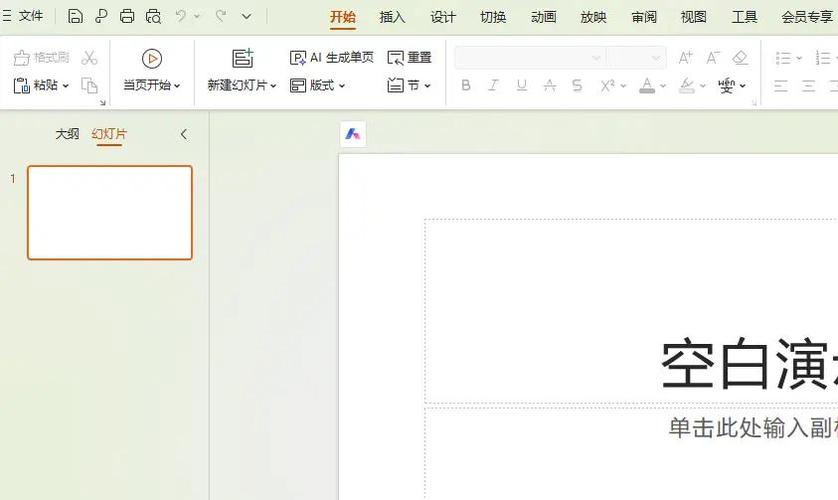Viewport: 838px width, 500px height.
Task: Toggle strikethrough formatting
Action: pyautogui.click(x=549, y=85)
